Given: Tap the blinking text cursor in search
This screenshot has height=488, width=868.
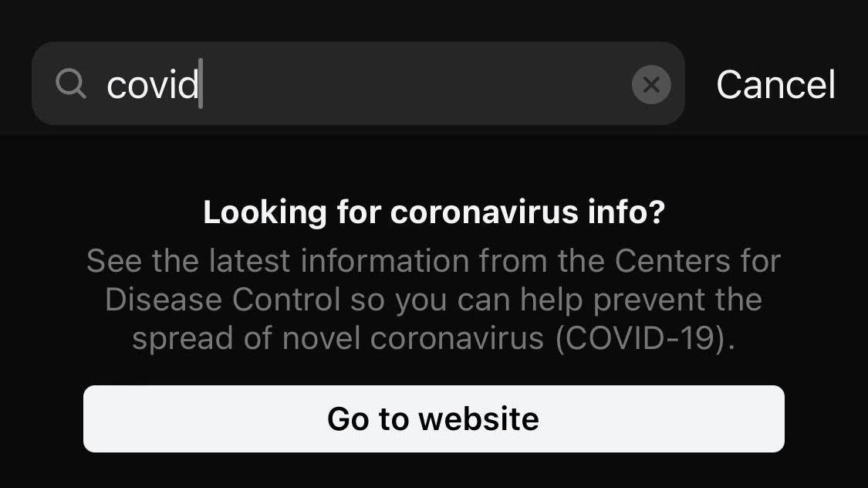Looking at the screenshot, I should pos(201,84).
